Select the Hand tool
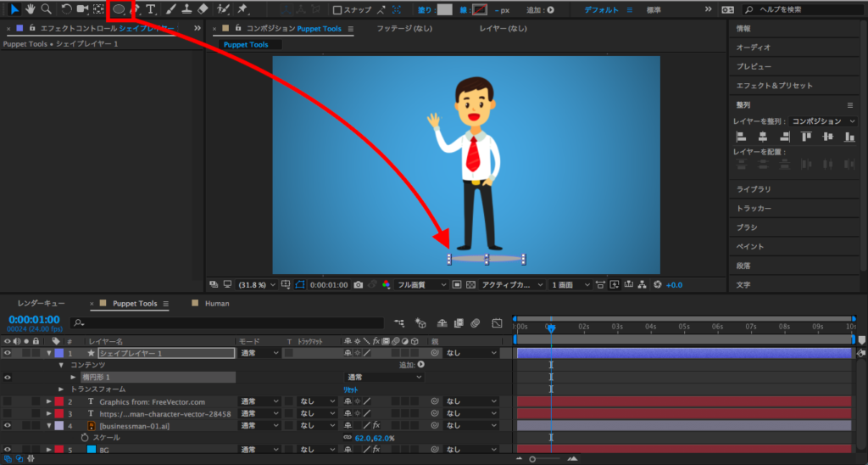This screenshot has width=868, height=465. [x=31, y=9]
